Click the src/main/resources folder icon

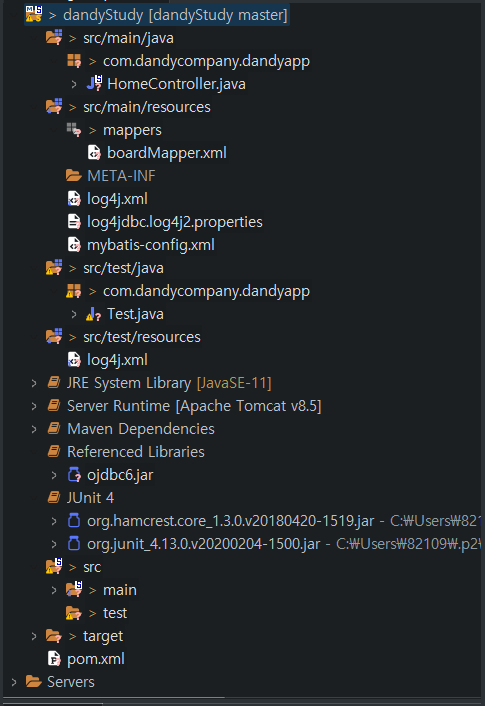(54, 107)
